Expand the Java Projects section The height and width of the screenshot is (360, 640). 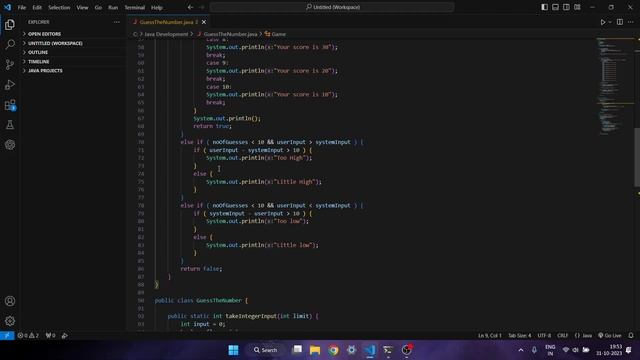tap(73, 71)
